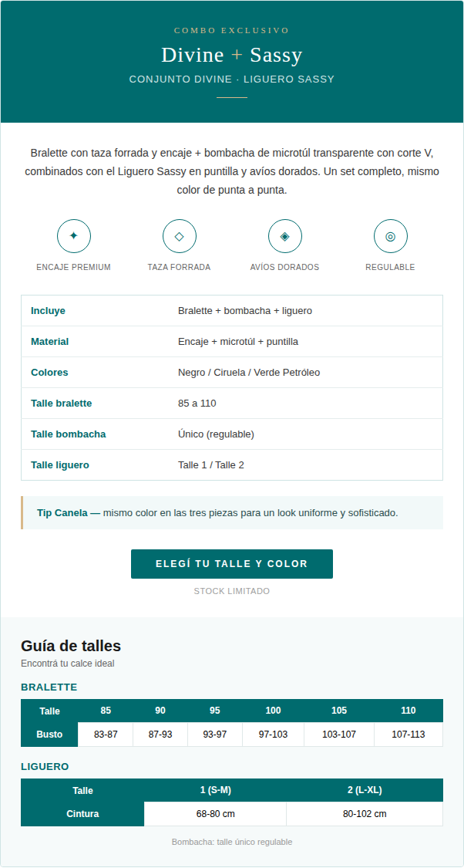Viewport: 464px width, 868px height.
Task: Click the Talle bralette row value '85 a 110'
Action: click(197, 404)
